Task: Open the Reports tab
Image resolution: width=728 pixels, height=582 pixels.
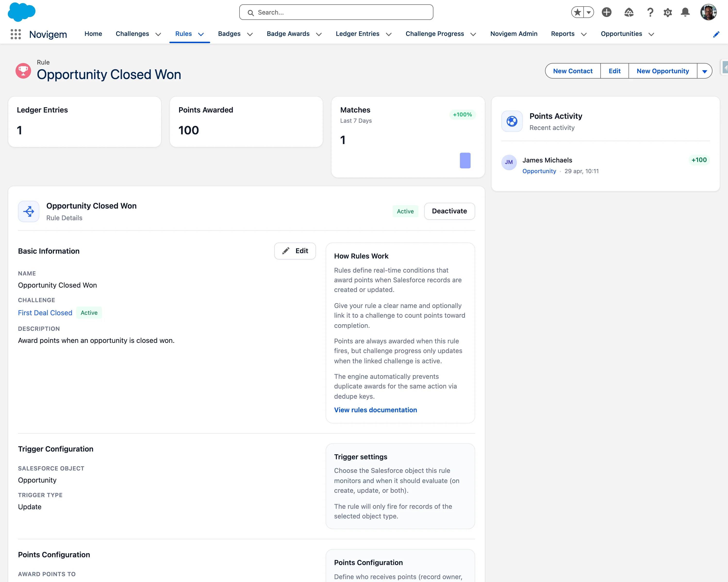Action: tap(563, 34)
